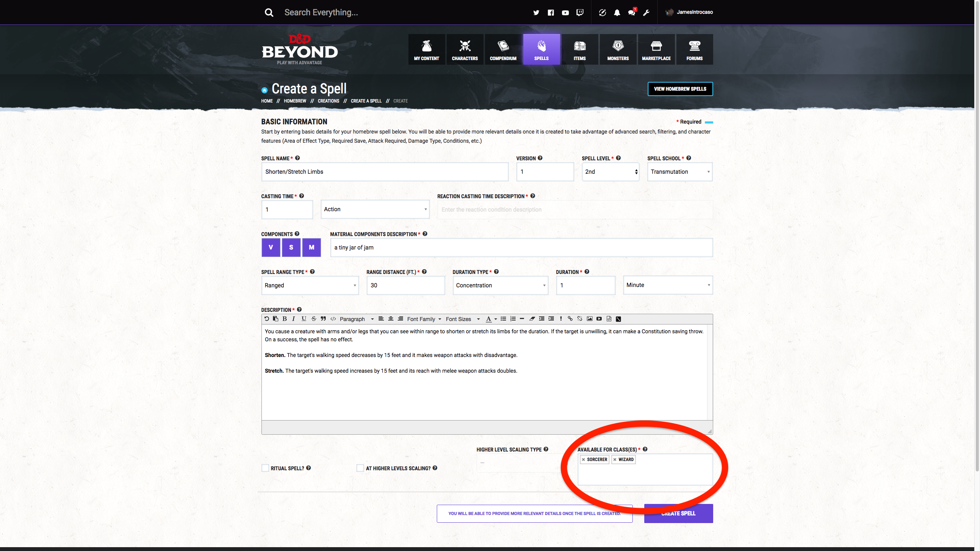
Task: Click the Spell Name input field
Action: tap(384, 171)
